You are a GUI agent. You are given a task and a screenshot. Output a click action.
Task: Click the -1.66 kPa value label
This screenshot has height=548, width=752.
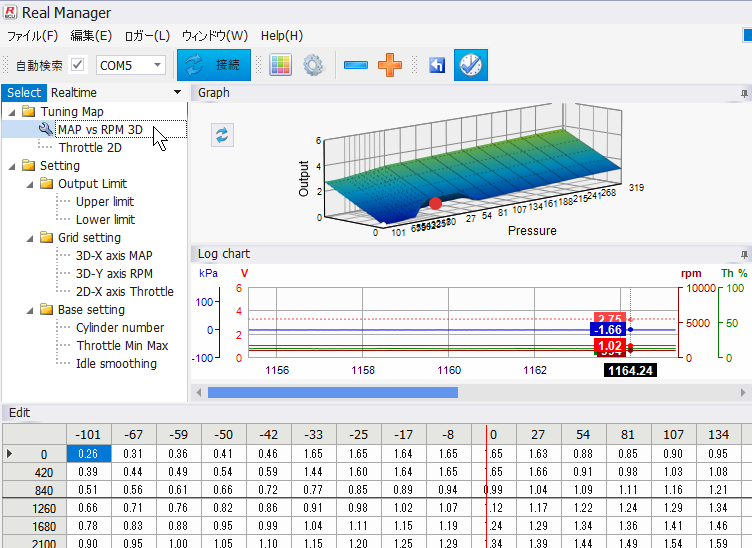coord(608,330)
